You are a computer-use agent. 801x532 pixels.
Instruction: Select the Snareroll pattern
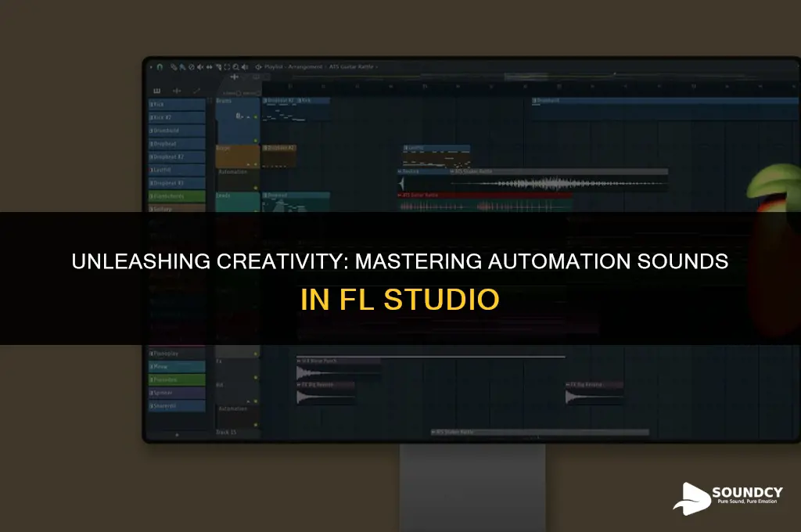[177, 406]
